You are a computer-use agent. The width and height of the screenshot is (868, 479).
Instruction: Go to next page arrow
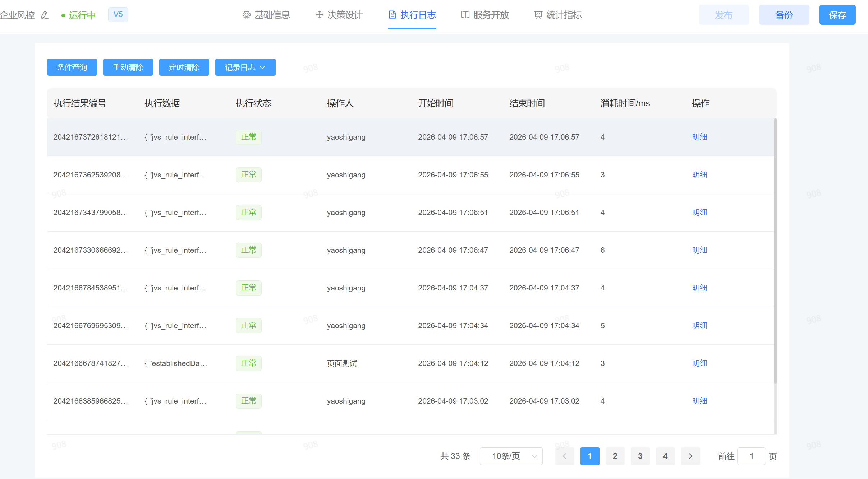coord(690,456)
